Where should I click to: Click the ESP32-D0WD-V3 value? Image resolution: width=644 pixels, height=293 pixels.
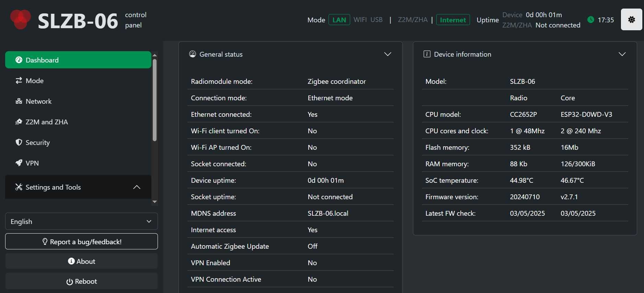(586, 114)
